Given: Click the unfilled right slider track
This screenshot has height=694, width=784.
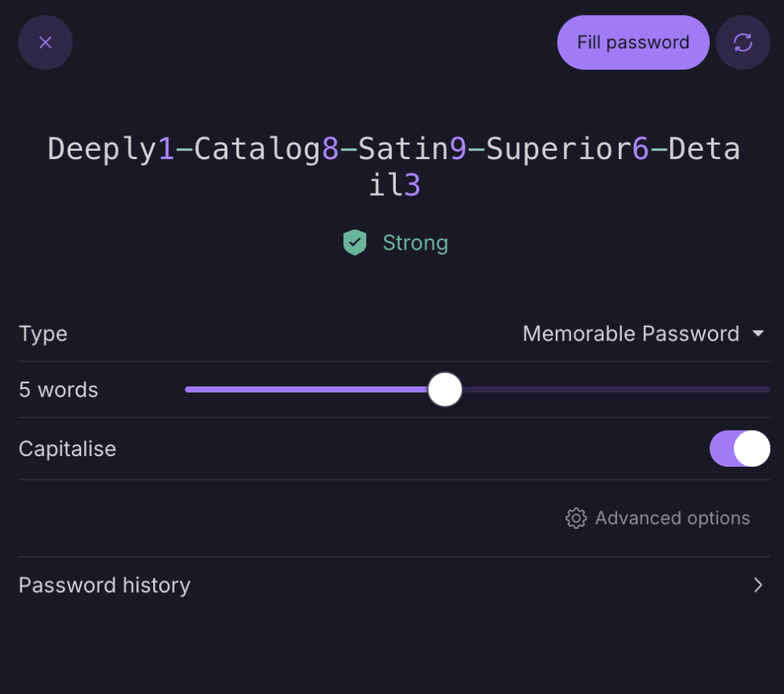Looking at the screenshot, I should tap(612, 389).
